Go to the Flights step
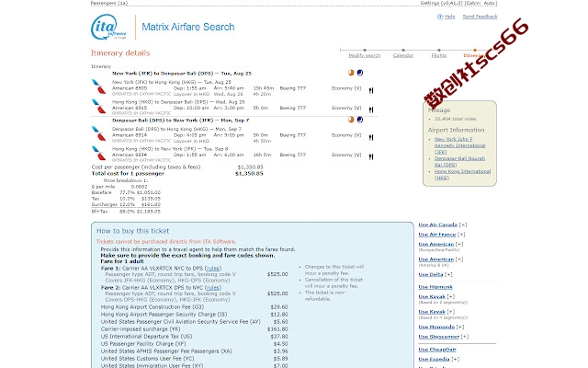Image resolution: width=588 pixels, height=368 pixels. pyautogui.click(x=439, y=55)
